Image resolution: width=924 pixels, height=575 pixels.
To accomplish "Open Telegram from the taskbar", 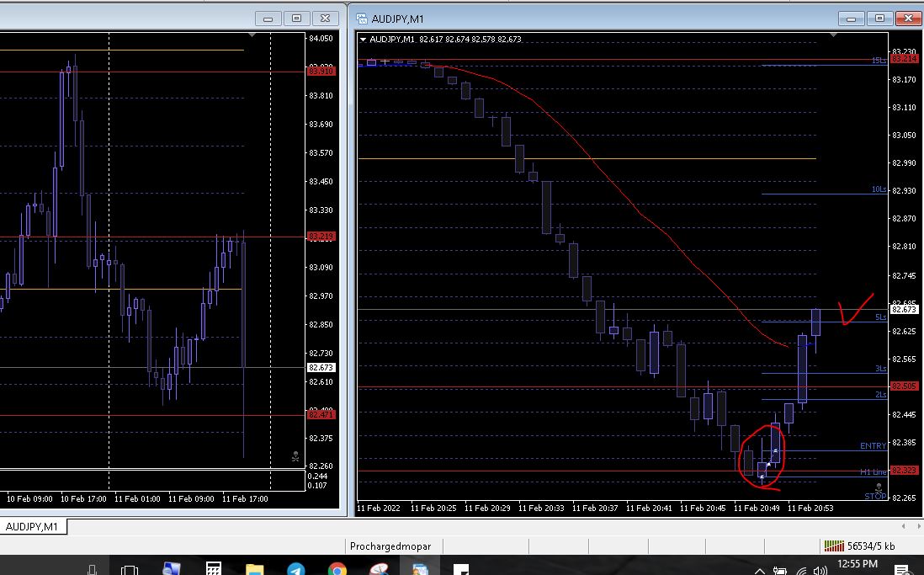I will click(x=296, y=569).
